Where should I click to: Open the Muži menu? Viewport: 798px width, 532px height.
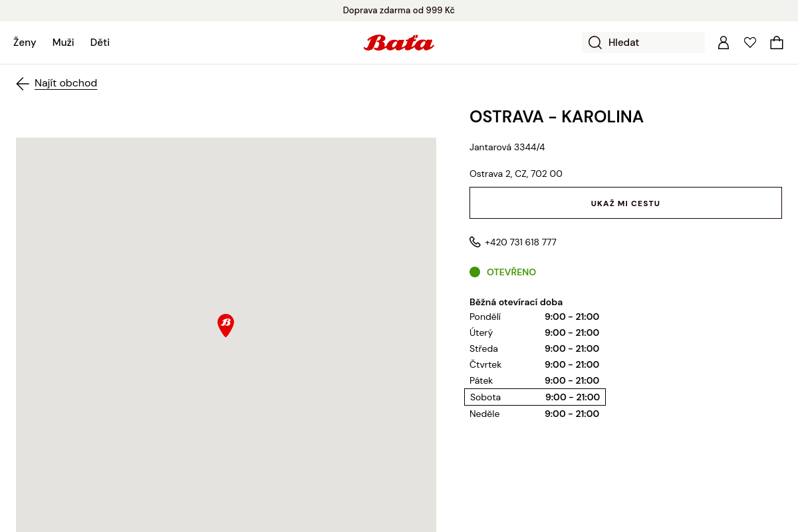[63, 43]
